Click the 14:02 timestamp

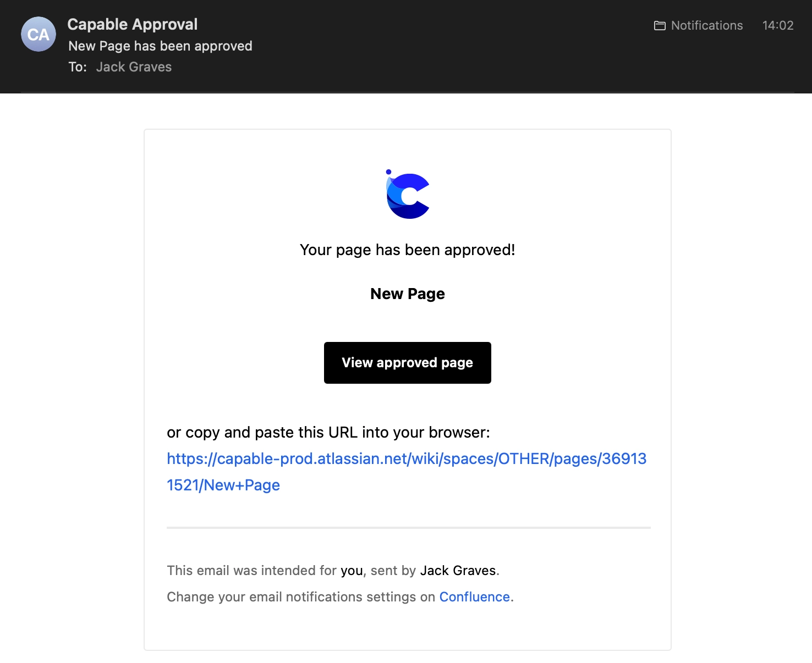(777, 26)
